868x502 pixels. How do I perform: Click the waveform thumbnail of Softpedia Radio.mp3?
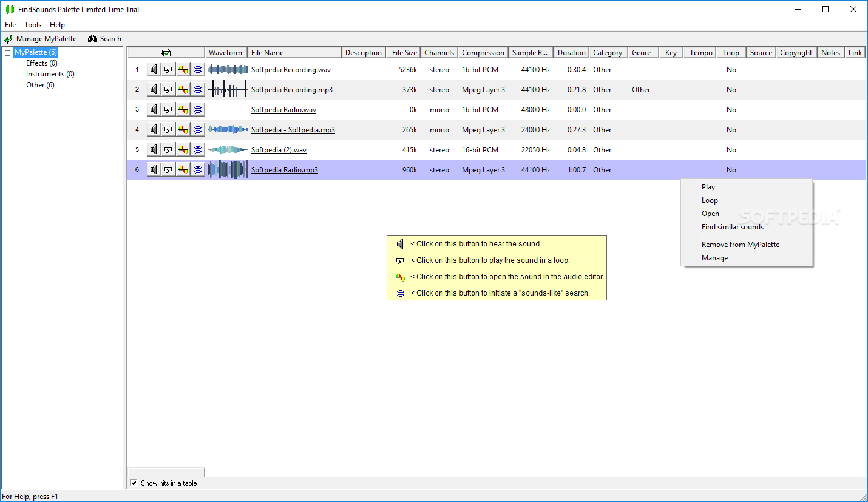click(227, 170)
